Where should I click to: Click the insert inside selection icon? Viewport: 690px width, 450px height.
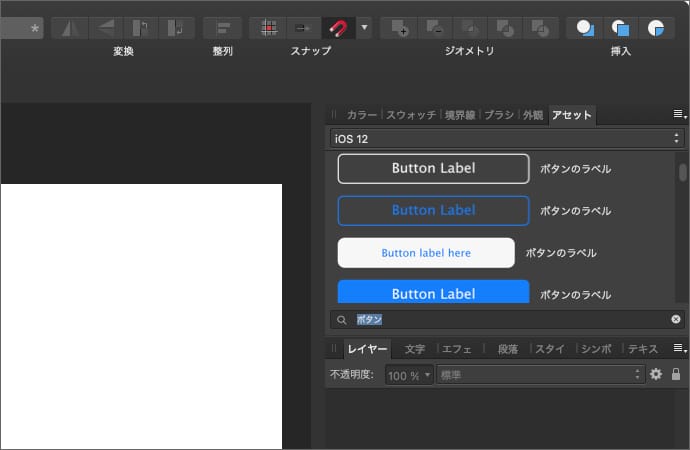click(655, 28)
